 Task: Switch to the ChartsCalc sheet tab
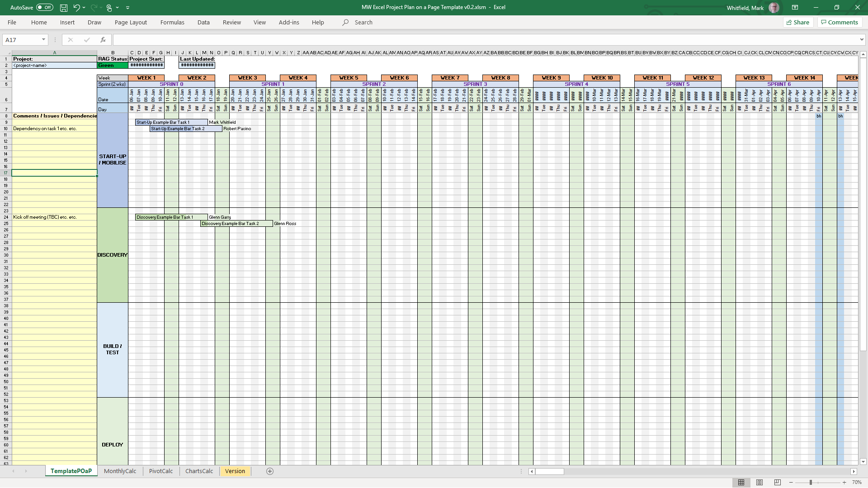pyautogui.click(x=198, y=471)
